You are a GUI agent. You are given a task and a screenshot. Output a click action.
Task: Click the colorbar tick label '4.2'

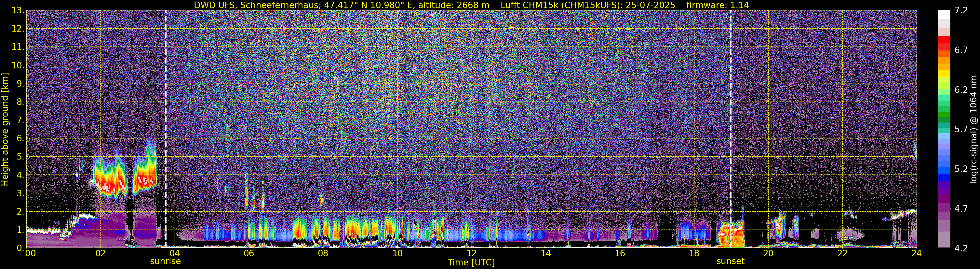[x=961, y=248]
